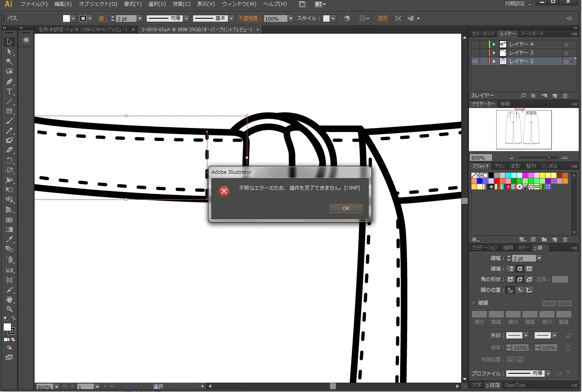This screenshot has height=392, width=582.
Task: Choose miter join for 角の形状
Action: click(511, 279)
